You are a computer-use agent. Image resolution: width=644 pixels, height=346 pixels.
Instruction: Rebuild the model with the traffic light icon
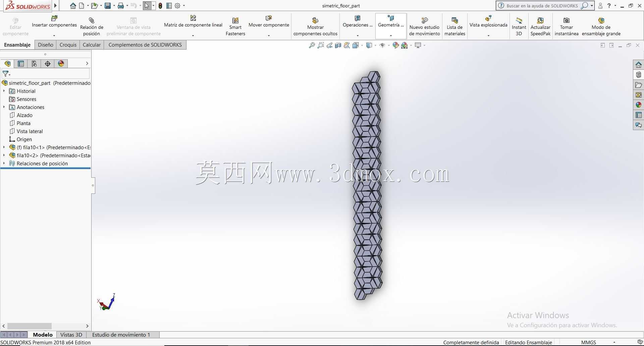click(x=160, y=6)
